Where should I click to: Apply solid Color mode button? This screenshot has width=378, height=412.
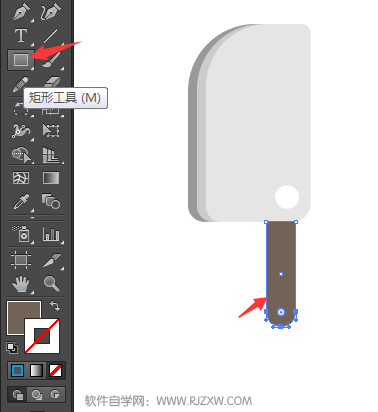pyautogui.click(x=17, y=370)
